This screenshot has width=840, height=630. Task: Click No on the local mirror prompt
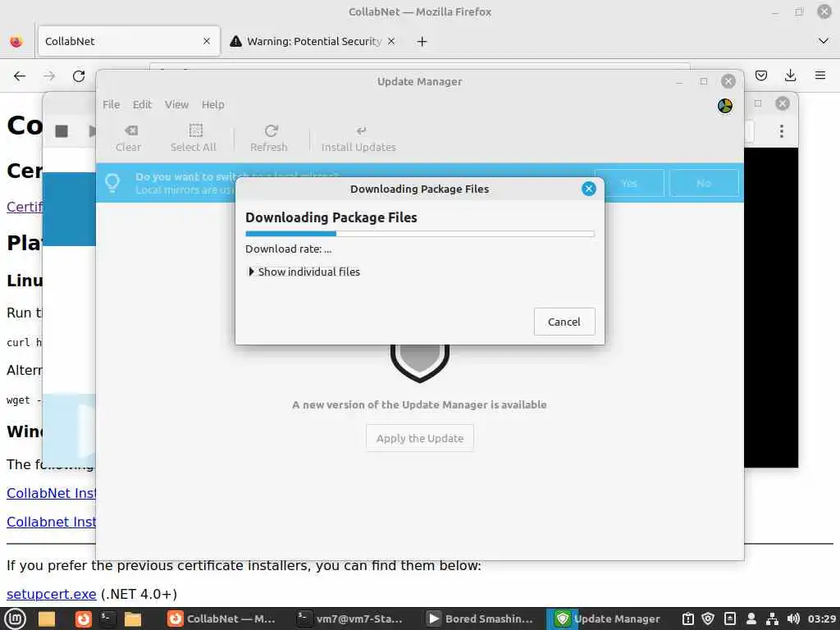coord(703,183)
